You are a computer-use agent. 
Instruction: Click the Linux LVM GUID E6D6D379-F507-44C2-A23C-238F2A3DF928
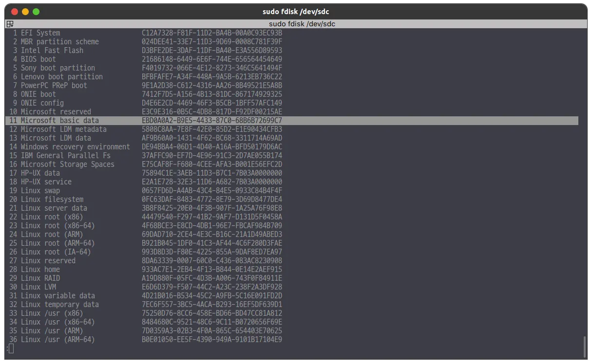[212, 287]
